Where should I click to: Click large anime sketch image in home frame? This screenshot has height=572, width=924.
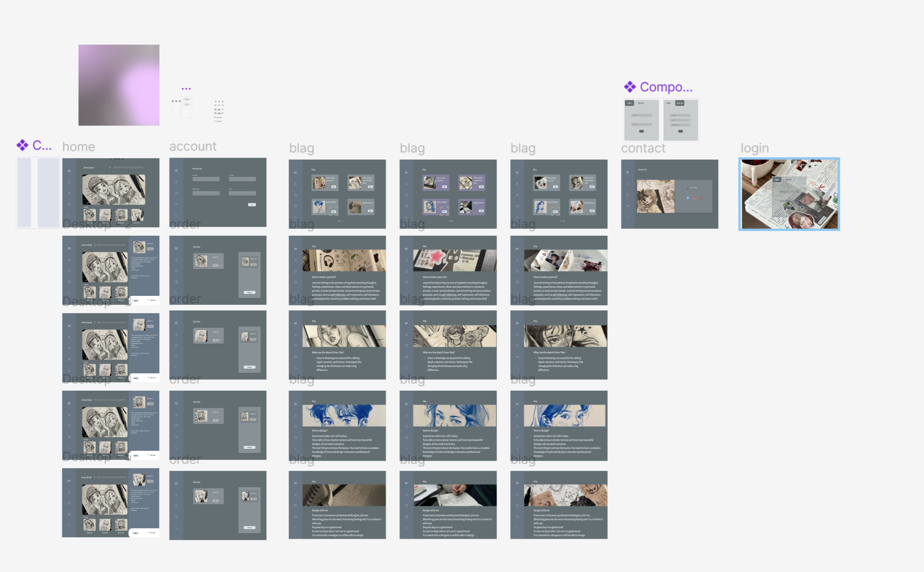(114, 189)
